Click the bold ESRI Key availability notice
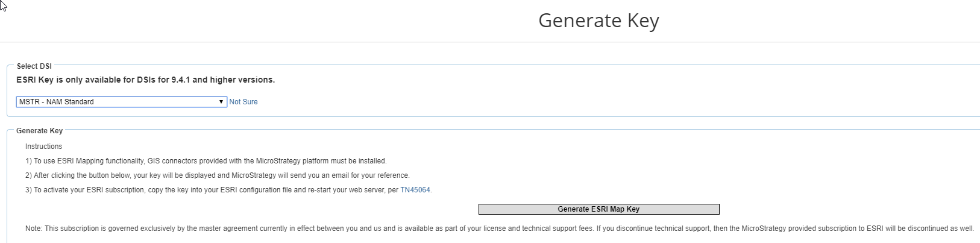Screen dimensions: 980x243 coord(145,80)
